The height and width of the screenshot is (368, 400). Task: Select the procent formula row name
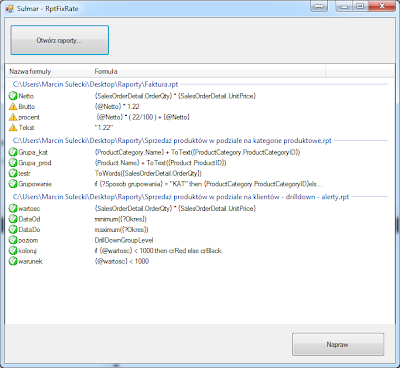click(x=29, y=117)
